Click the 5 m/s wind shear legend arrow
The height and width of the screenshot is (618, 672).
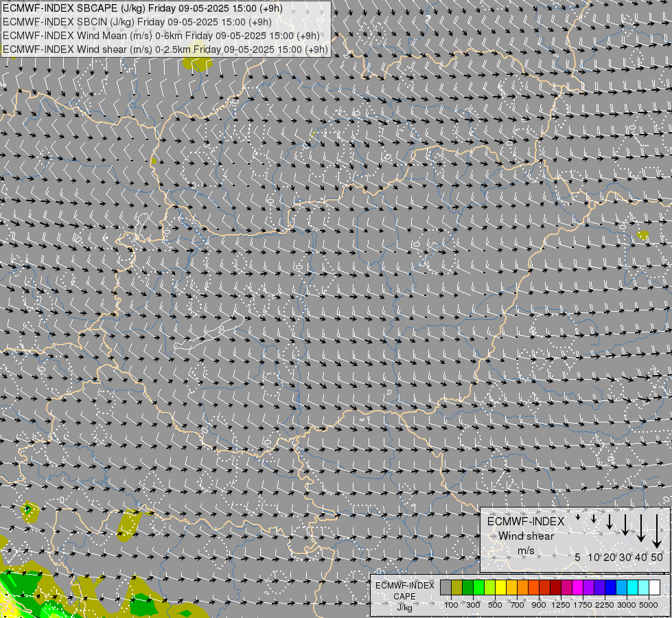578,517
